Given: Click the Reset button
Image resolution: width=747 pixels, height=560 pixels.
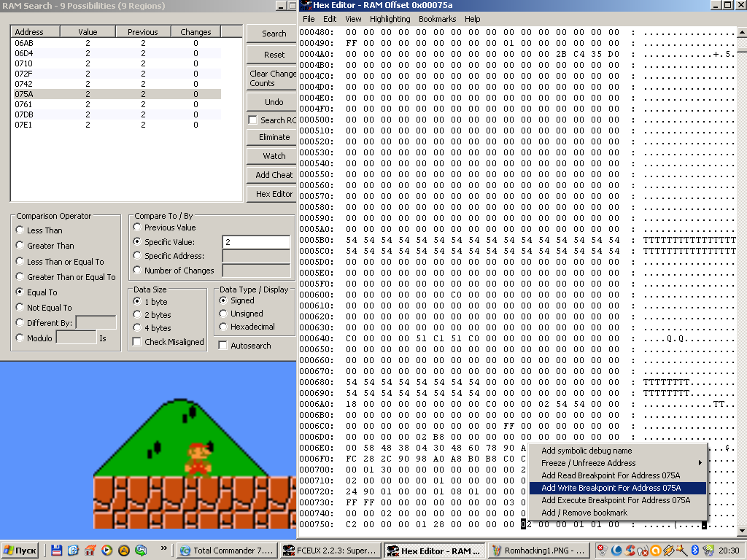Looking at the screenshot, I should (274, 55).
